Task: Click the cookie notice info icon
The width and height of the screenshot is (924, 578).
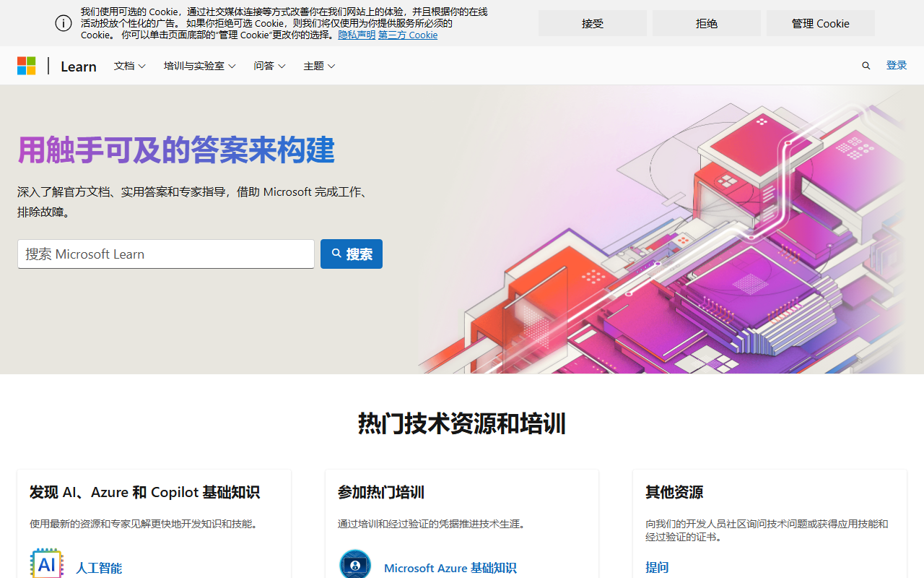Action: [64, 23]
